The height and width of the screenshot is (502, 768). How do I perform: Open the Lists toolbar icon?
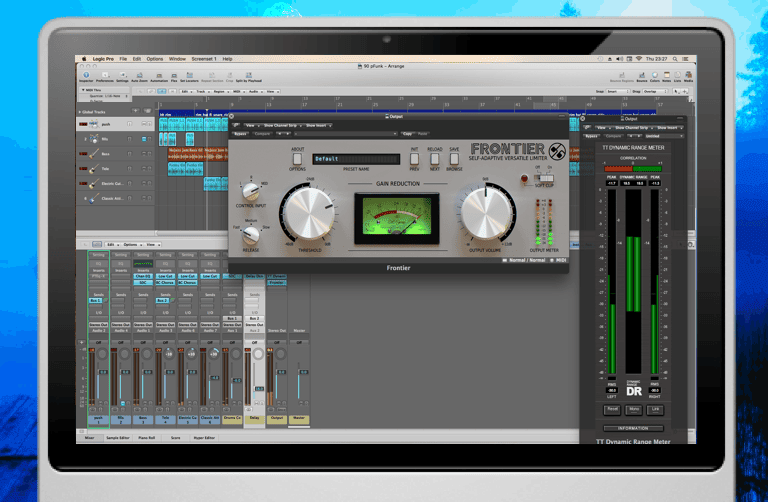[x=677, y=77]
